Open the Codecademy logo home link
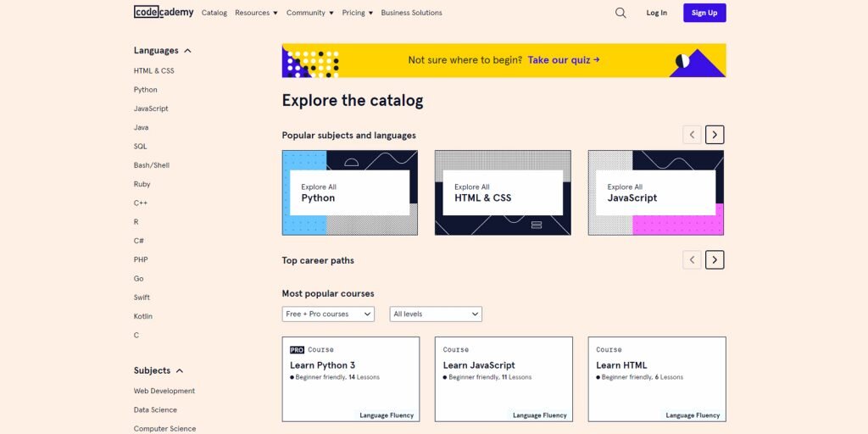868x434 pixels. [x=164, y=12]
